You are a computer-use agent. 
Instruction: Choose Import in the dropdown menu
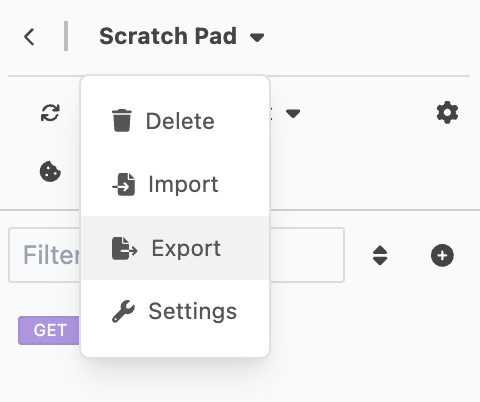point(175,184)
